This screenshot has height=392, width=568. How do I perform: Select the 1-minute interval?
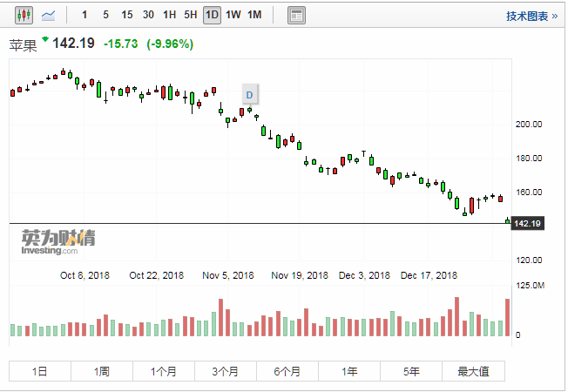pyautogui.click(x=85, y=15)
